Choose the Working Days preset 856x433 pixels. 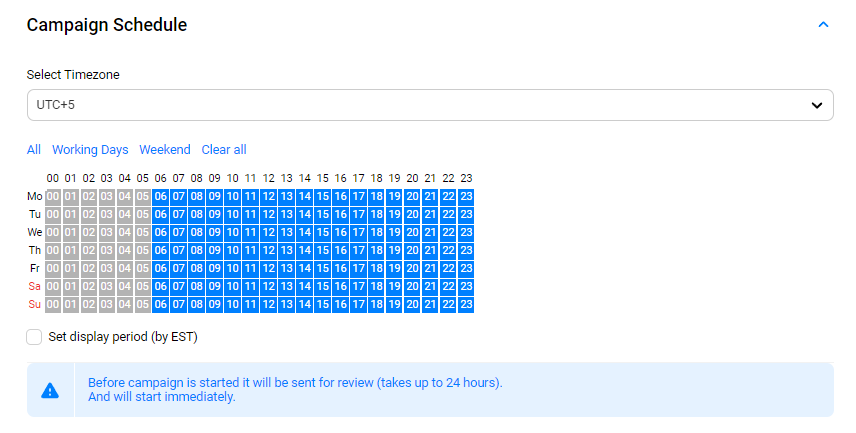tap(90, 150)
